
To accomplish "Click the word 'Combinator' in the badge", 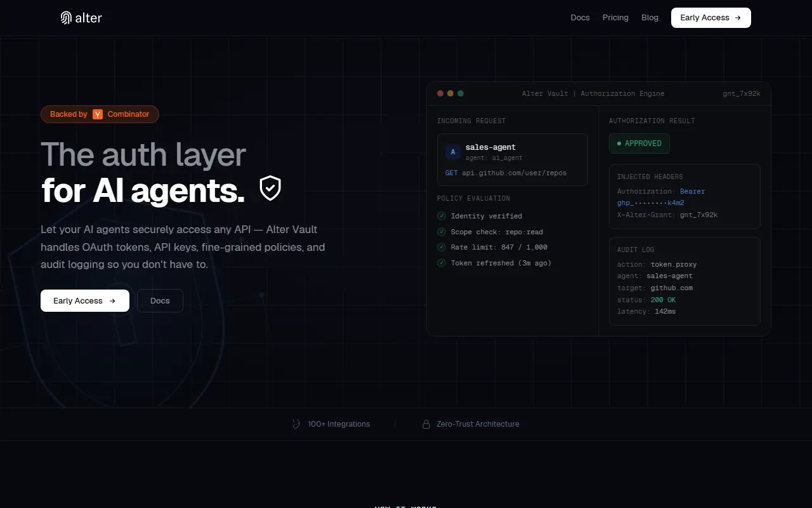I will pos(129,114).
